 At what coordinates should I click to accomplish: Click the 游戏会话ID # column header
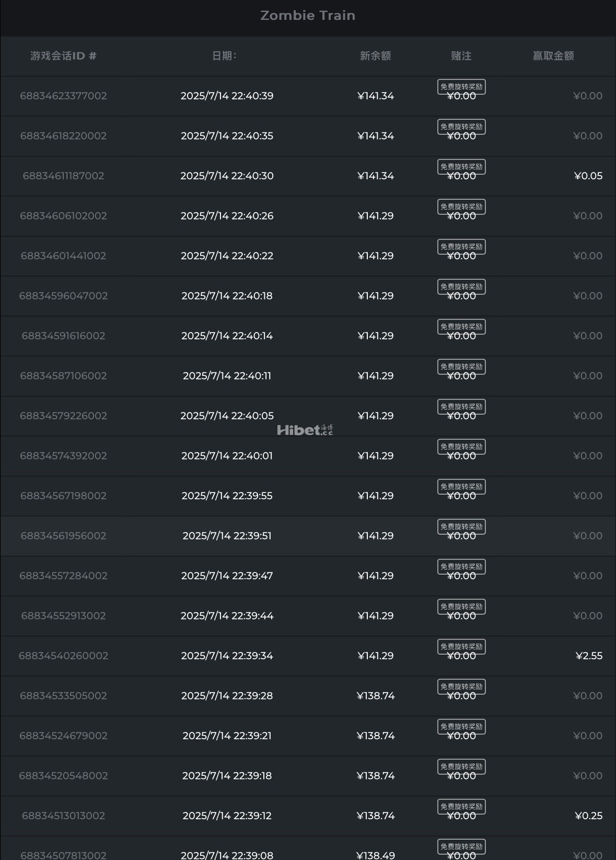(63, 56)
